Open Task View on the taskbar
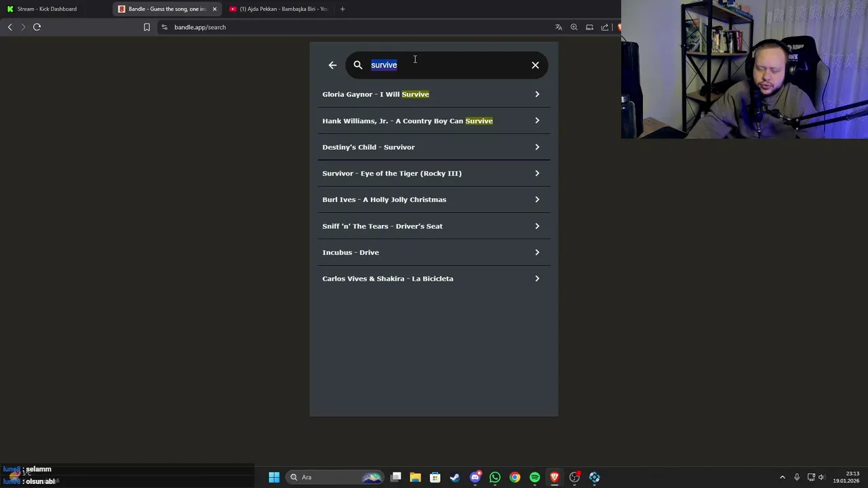This screenshot has width=868, height=488. click(396, 477)
